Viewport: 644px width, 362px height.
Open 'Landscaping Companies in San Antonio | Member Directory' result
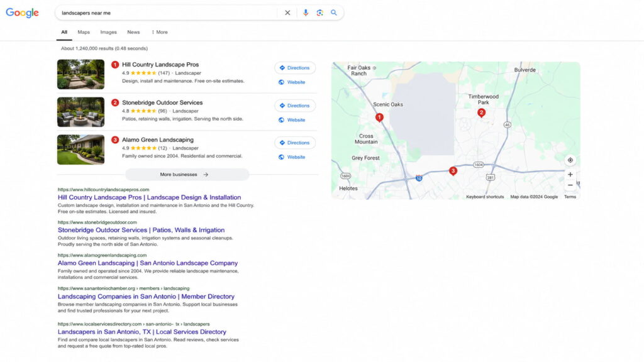click(146, 297)
